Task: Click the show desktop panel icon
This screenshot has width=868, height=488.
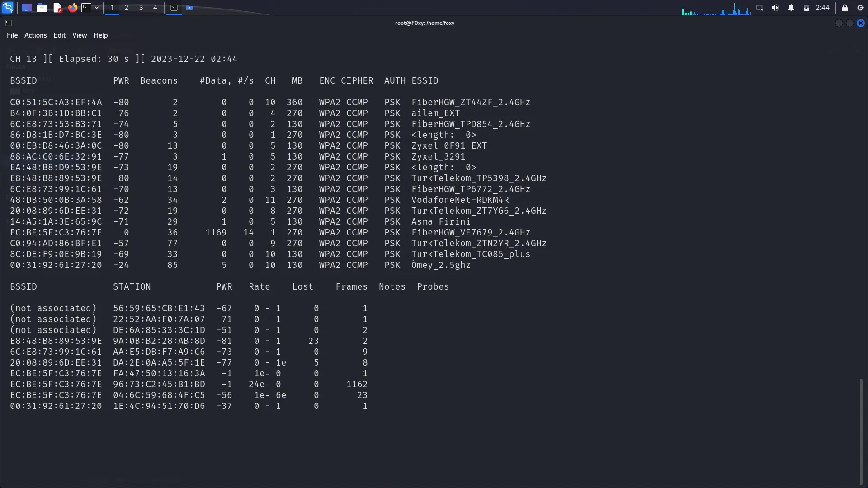Action: (27, 8)
